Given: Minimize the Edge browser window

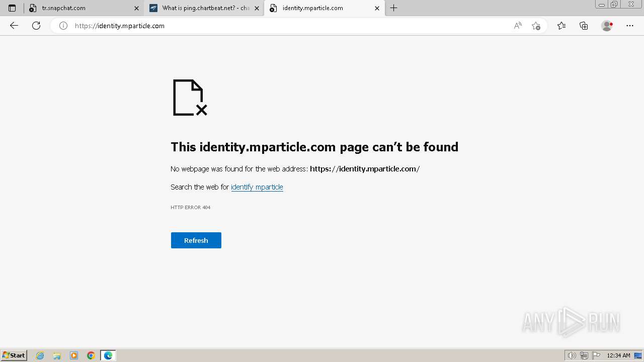Looking at the screenshot, I should [x=602, y=5].
